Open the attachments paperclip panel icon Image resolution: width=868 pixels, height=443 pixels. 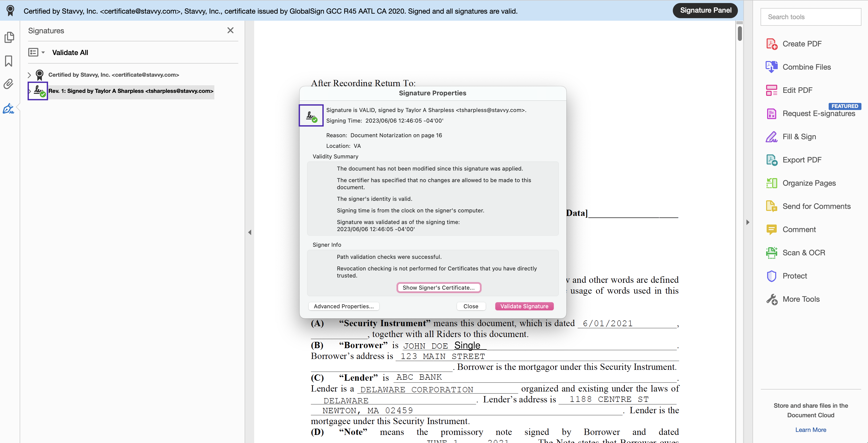click(9, 84)
